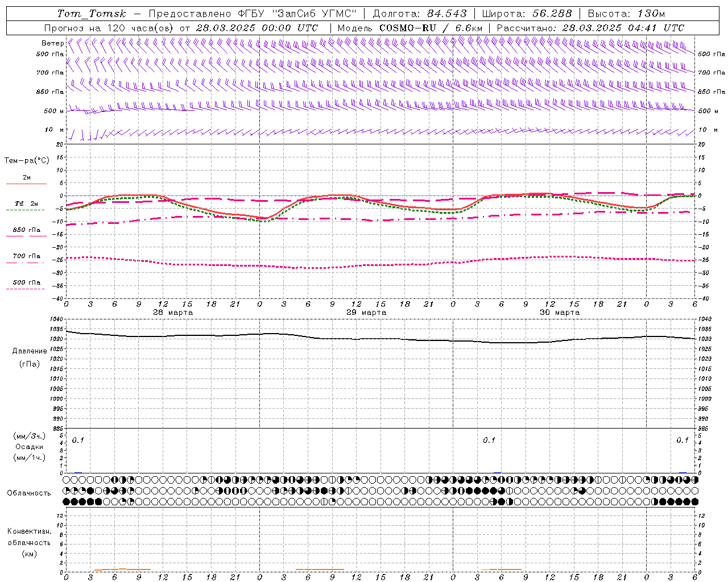Click the Конвективн. panel label
728x582 pixels.
(x=30, y=531)
